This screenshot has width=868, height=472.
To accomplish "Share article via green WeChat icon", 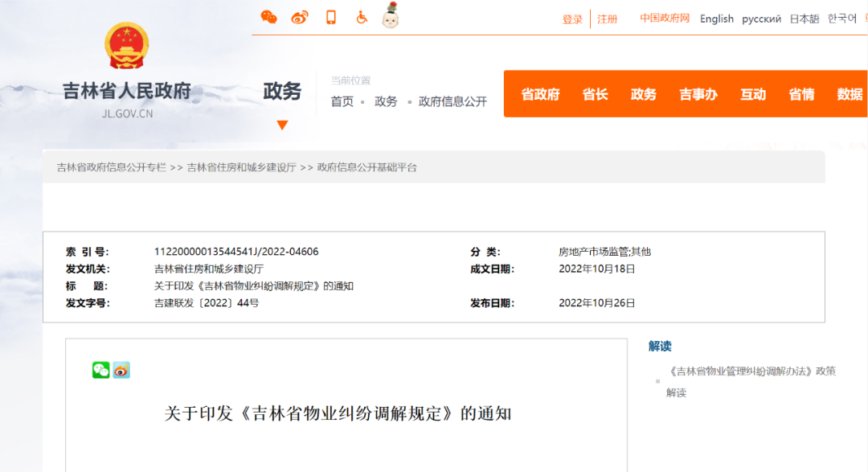I will point(100,370).
